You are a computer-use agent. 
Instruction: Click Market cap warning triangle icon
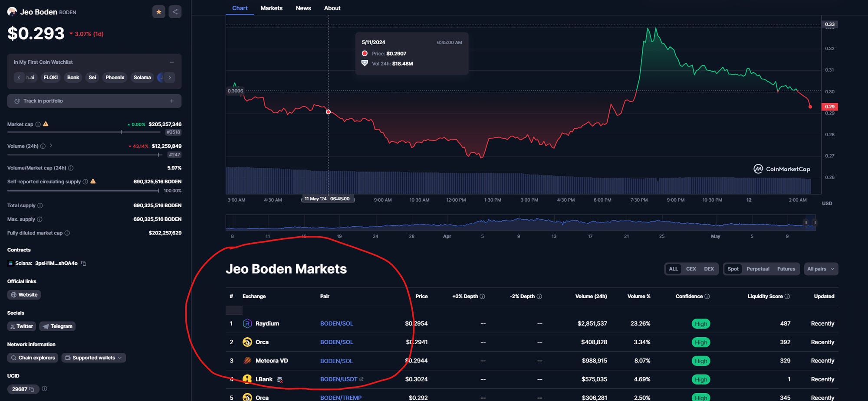point(46,124)
